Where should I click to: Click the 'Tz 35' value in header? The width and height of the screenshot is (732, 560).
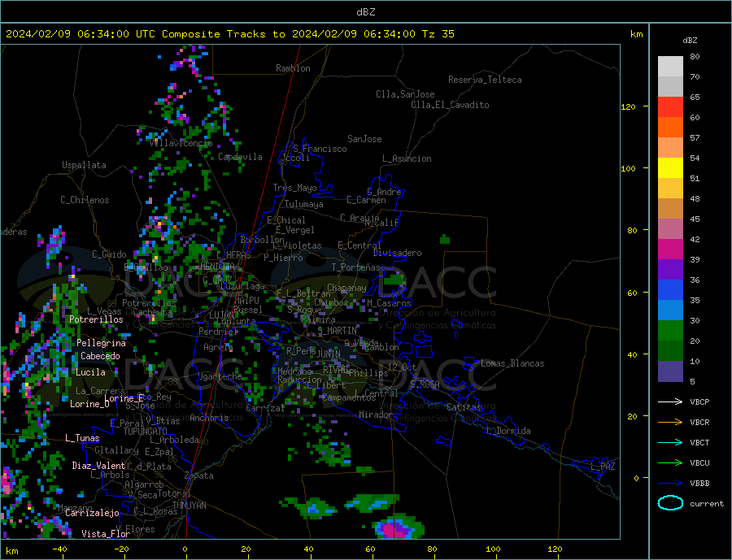[x=438, y=33]
